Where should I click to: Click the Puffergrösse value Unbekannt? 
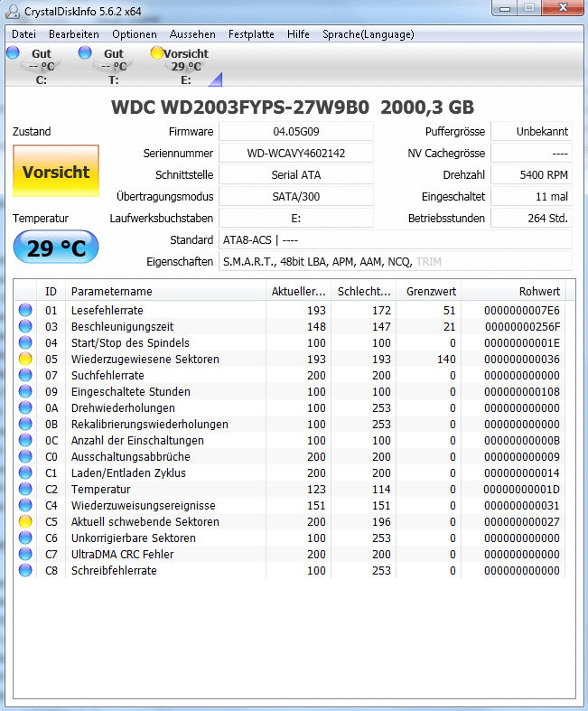532,132
